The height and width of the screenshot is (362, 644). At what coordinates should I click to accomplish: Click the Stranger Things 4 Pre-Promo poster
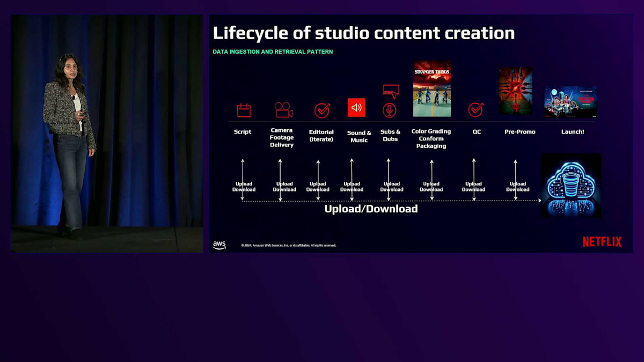[x=515, y=90]
